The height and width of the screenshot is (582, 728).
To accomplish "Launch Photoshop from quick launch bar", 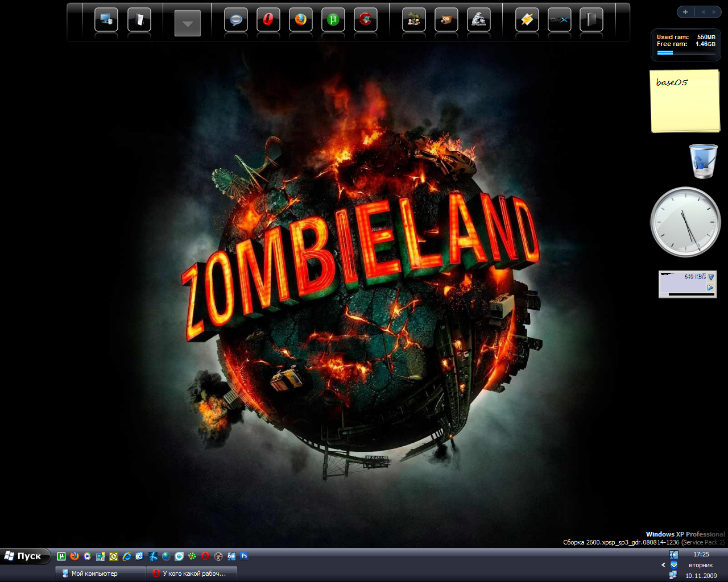I will (x=245, y=556).
